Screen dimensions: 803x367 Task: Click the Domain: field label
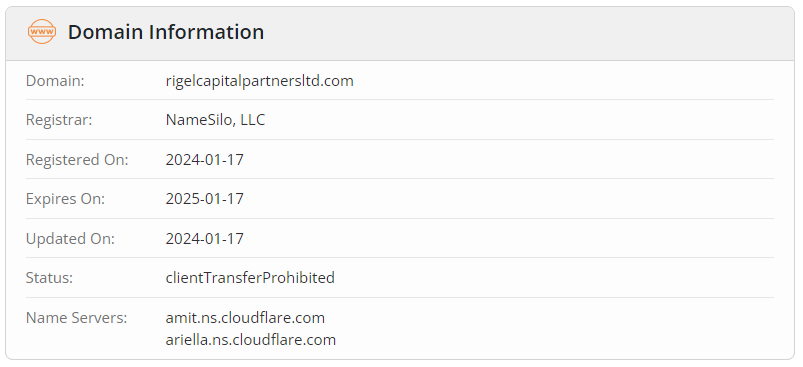55,81
